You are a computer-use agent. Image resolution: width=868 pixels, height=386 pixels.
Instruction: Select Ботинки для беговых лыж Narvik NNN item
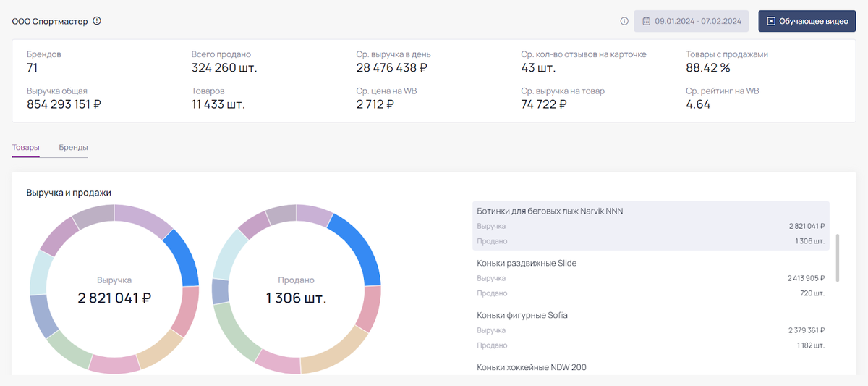click(651, 226)
